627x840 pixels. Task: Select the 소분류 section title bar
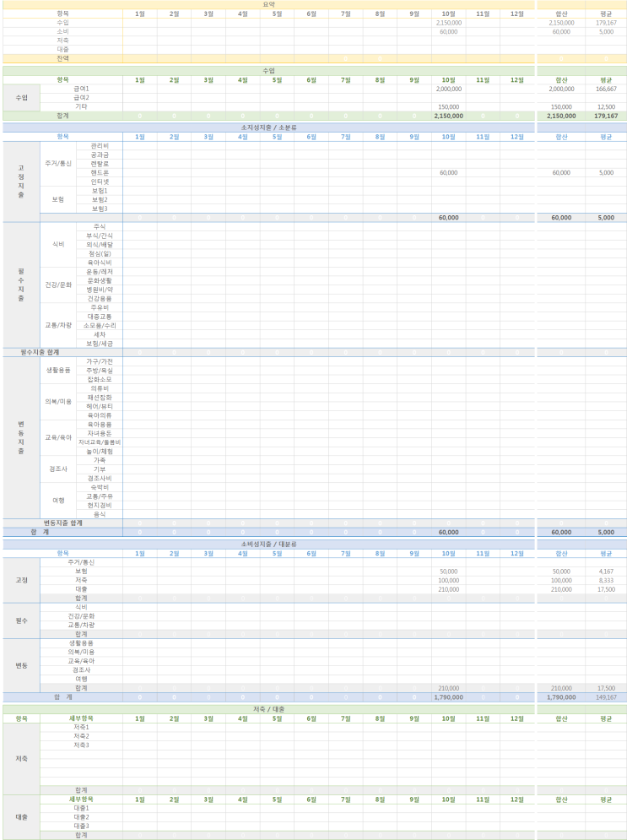click(x=269, y=127)
